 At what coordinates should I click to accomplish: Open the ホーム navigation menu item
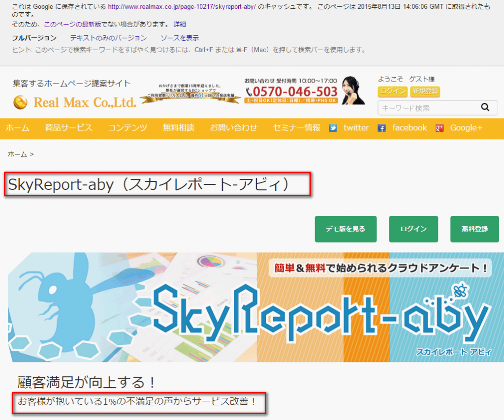(17, 128)
